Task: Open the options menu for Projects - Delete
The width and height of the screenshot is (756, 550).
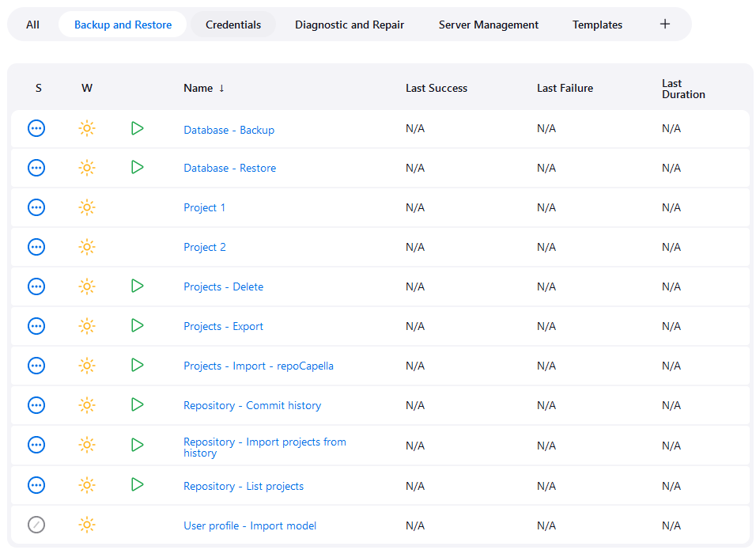Action: [x=36, y=286]
